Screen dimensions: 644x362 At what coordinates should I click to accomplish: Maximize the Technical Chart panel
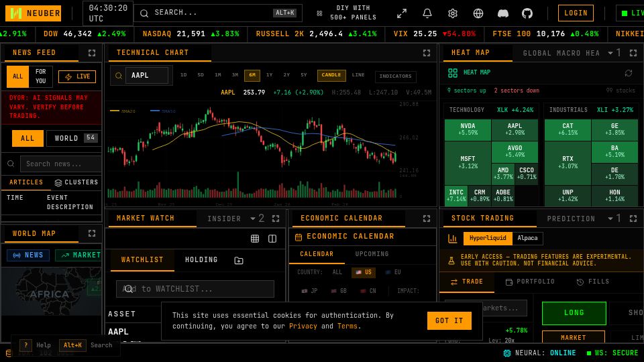point(427,53)
